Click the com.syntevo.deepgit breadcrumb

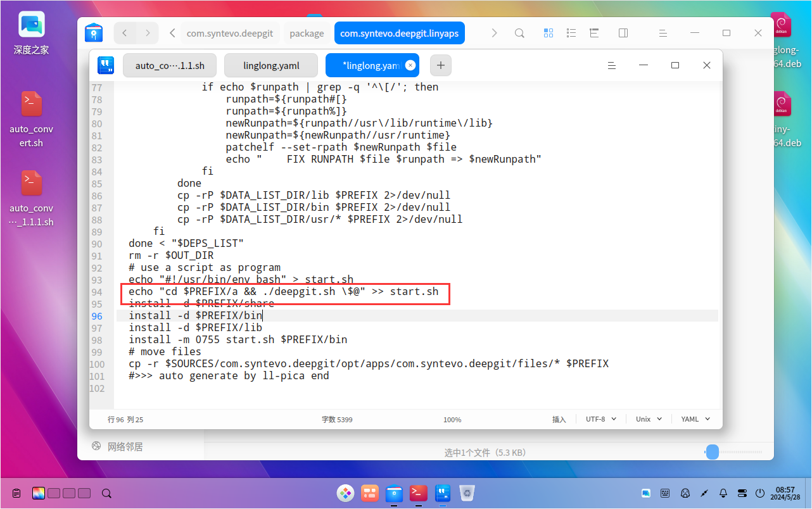click(230, 34)
